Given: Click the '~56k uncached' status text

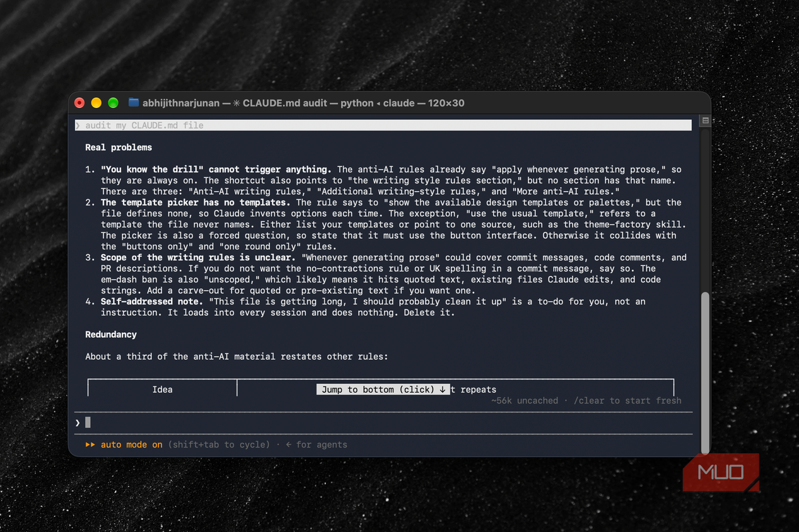Looking at the screenshot, I should click(525, 400).
